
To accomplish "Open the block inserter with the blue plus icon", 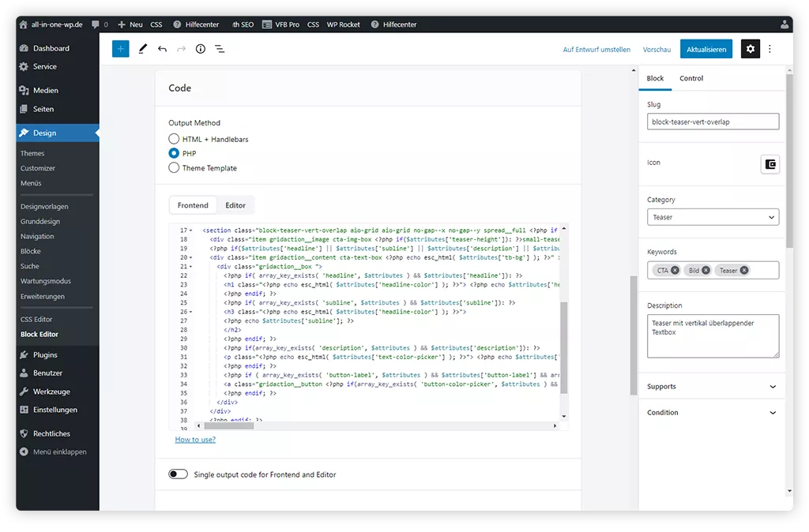I will (120, 49).
